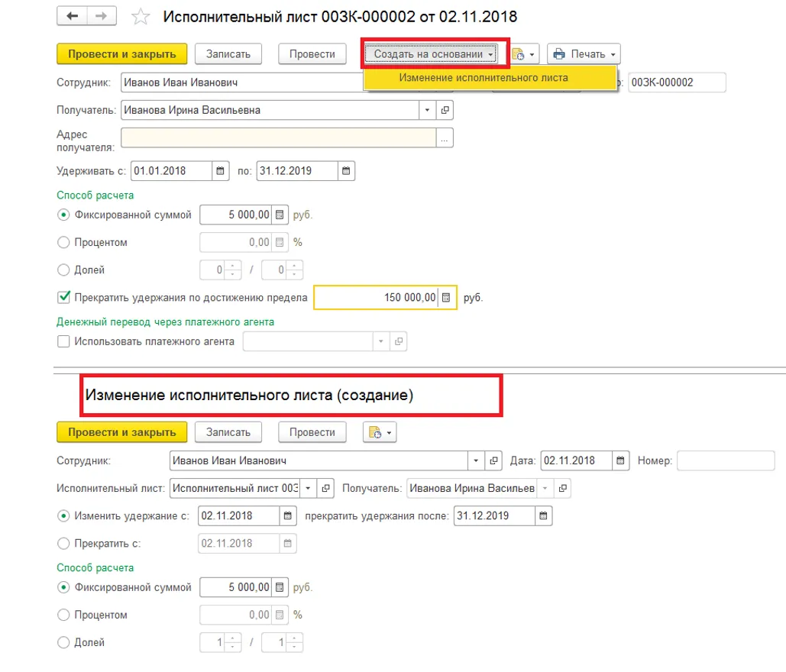786x672 pixels.
Task: Increase the lower Долей numerator spinner
Action: 234,638
